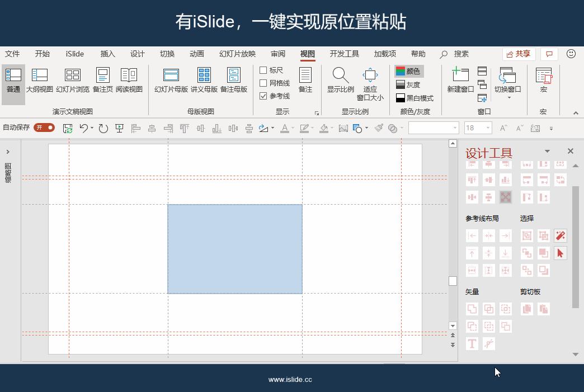This screenshot has width=584, height=392.
Task: Click the 设计工具 panel scrollbar thumb
Action: (x=576, y=247)
